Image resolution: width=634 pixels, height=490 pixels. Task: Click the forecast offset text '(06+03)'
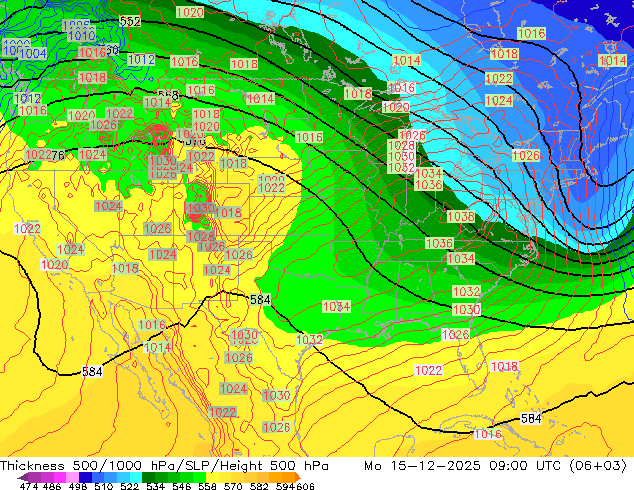coord(598,466)
